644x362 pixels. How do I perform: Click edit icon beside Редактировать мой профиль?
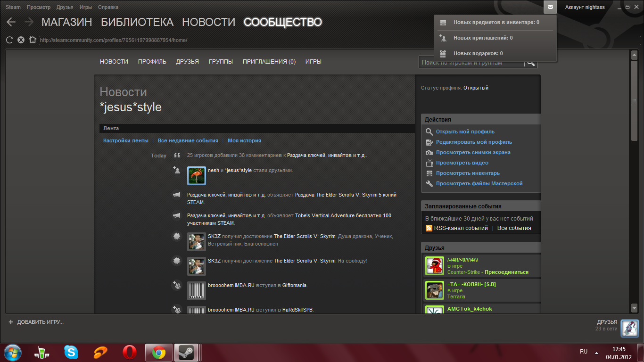pos(429,142)
